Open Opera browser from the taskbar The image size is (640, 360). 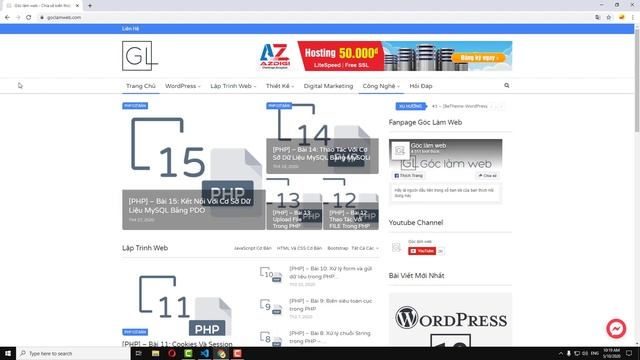172,353
